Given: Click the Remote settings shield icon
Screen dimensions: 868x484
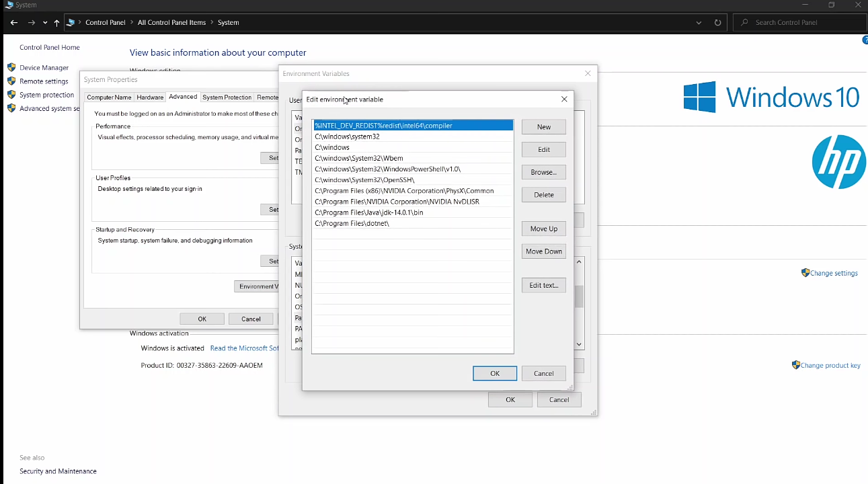Looking at the screenshot, I should tap(11, 81).
